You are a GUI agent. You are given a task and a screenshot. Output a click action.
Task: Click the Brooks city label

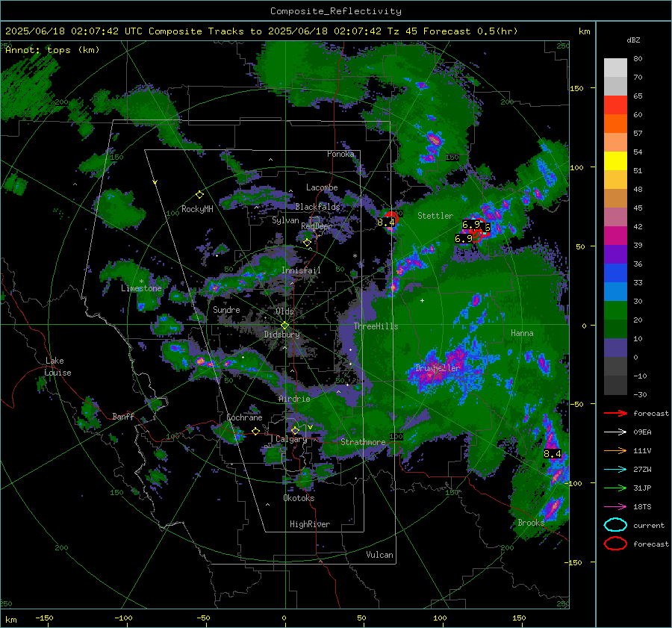(531, 523)
